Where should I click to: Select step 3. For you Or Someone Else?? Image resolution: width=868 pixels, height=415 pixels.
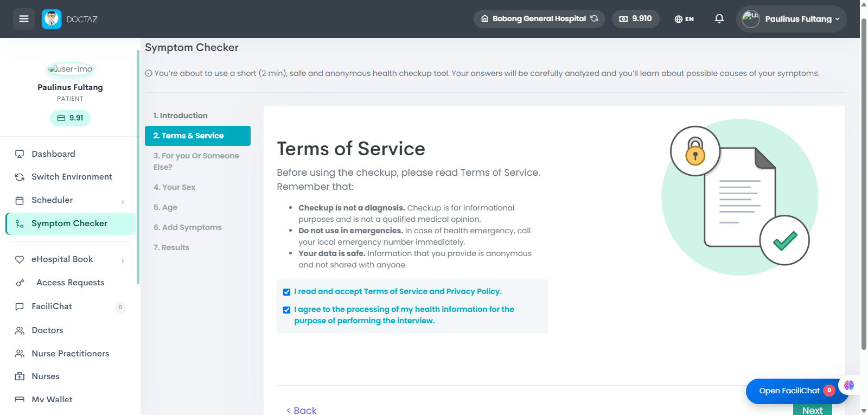[x=197, y=162]
